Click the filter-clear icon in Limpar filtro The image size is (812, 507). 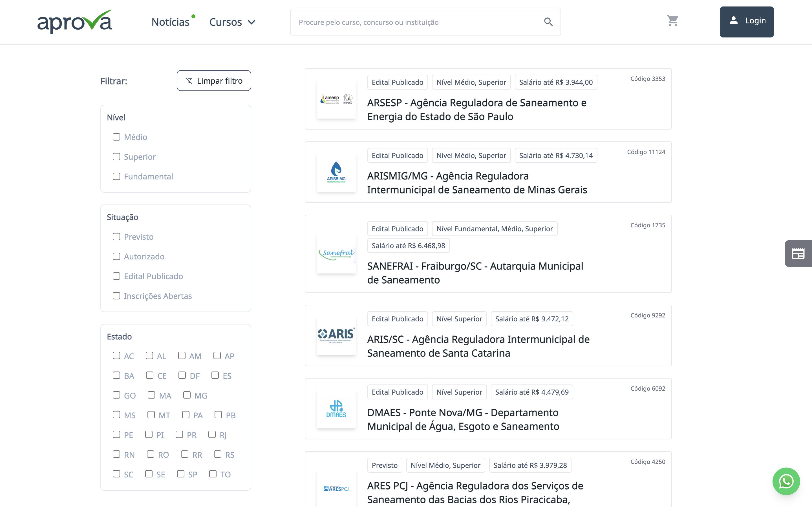[189, 81]
